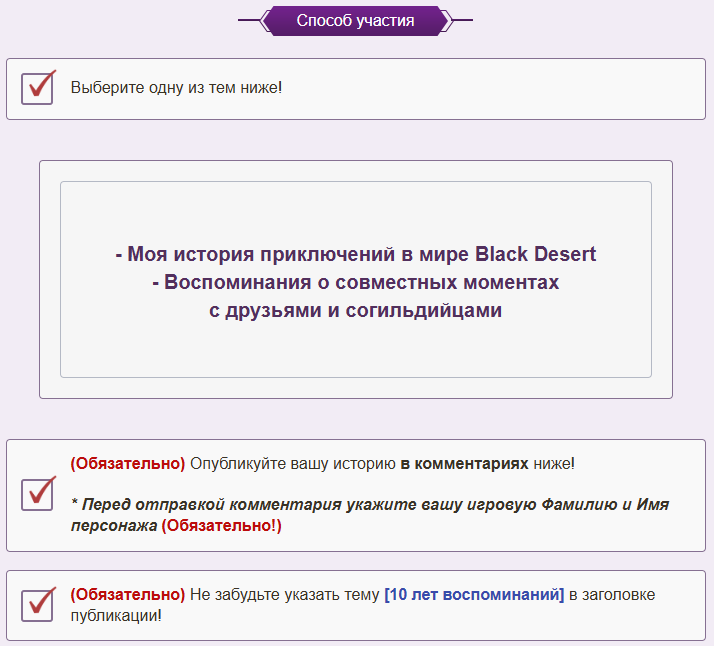The width and height of the screenshot is (714, 646).
Task: Click the italic note 'Перед отправкой комментария укажите'
Action: coord(249,504)
